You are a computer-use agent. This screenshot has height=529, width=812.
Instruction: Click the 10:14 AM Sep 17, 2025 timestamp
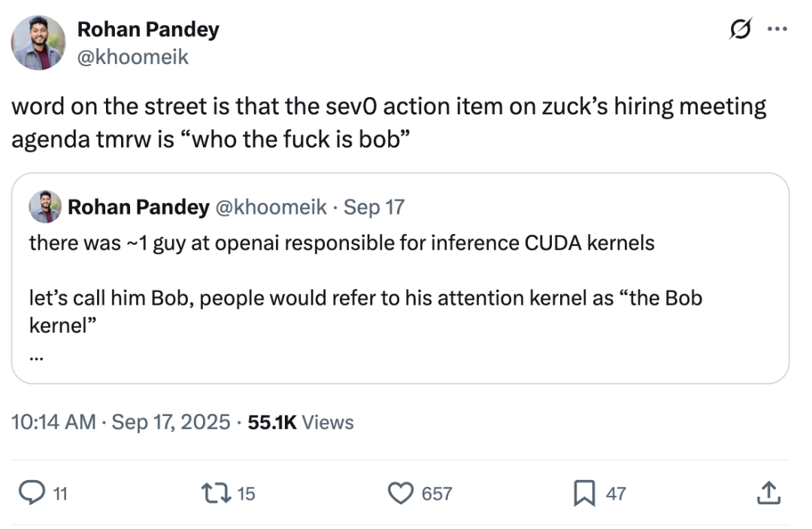pyautogui.click(x=121, y=422)
